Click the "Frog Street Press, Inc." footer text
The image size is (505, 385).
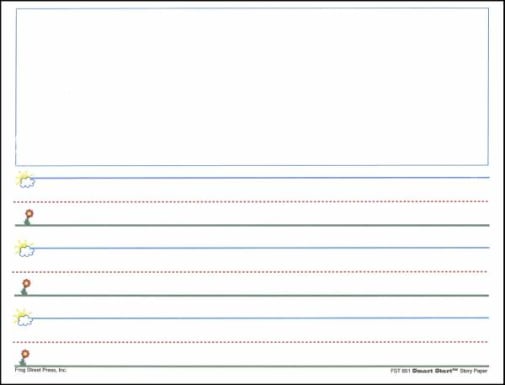pos(41,370)
